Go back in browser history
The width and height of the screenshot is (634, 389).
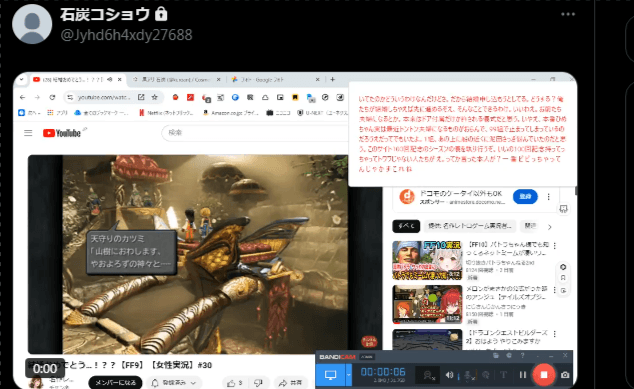(23, 97)
